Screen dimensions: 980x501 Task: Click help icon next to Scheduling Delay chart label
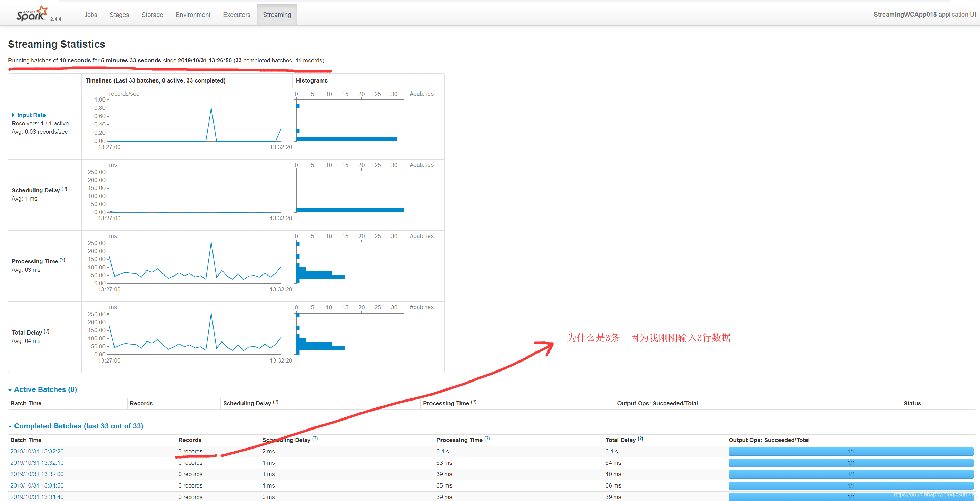(64, 189)
